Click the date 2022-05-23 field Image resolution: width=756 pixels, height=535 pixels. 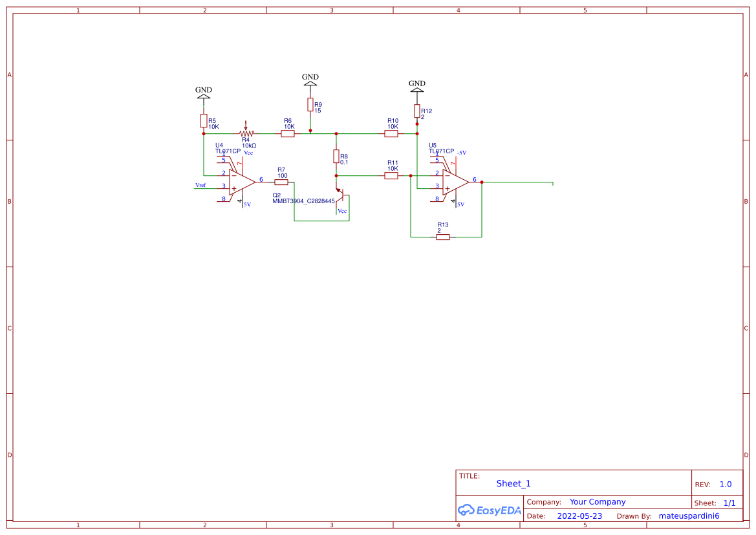pos(580,516)
